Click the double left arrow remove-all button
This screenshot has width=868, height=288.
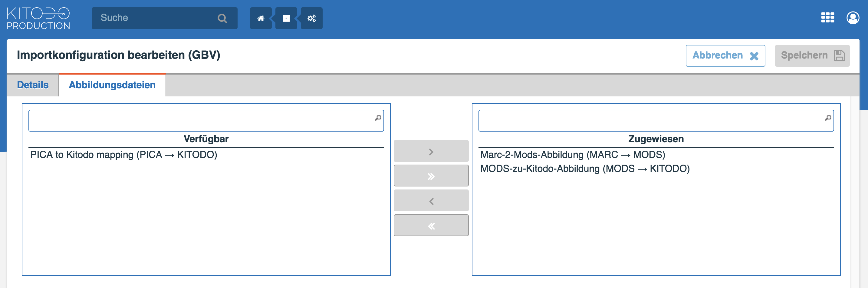[x=431, y=226]
